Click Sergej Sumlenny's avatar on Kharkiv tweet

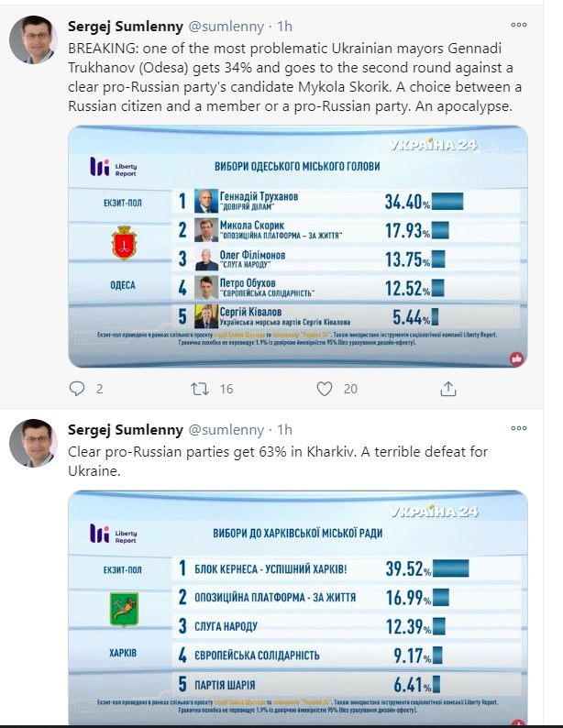[34, 444]
